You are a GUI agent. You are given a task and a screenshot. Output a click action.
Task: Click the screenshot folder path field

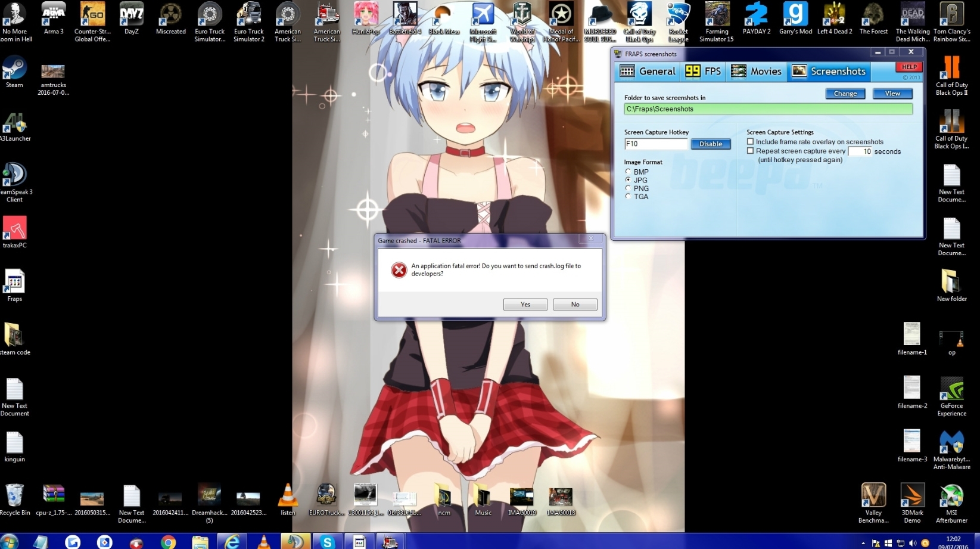(768, 109)
